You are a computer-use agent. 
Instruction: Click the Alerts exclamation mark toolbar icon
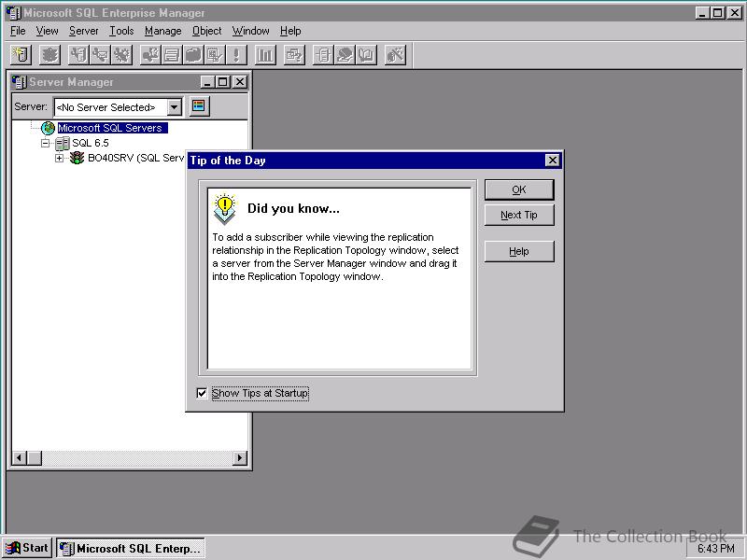click(236, 55)
